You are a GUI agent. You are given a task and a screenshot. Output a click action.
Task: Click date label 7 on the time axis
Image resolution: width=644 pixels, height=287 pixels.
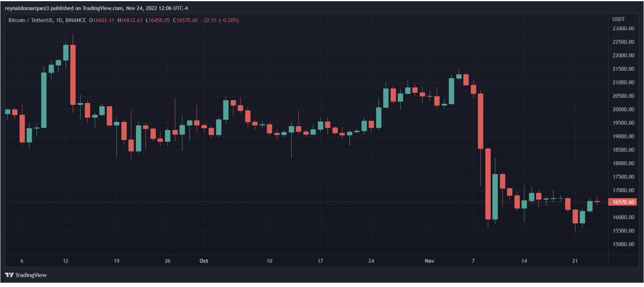point(473,261)
